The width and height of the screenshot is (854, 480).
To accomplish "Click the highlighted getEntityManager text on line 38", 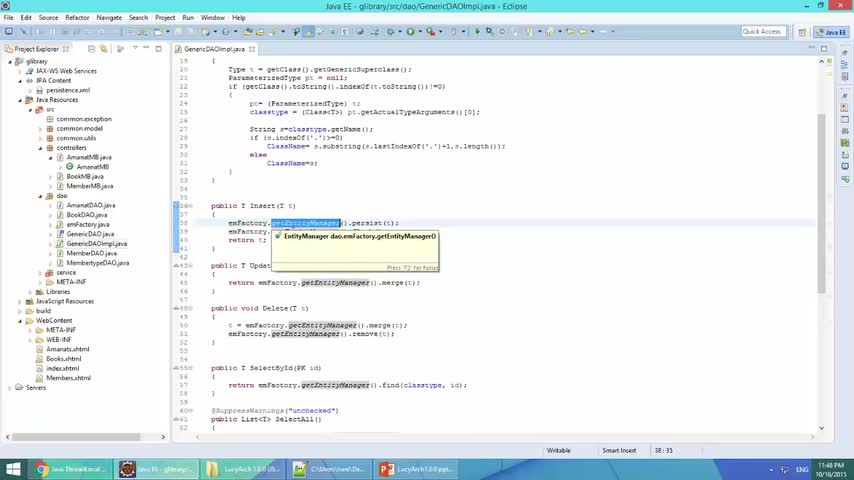I will (x=306, y=223).
